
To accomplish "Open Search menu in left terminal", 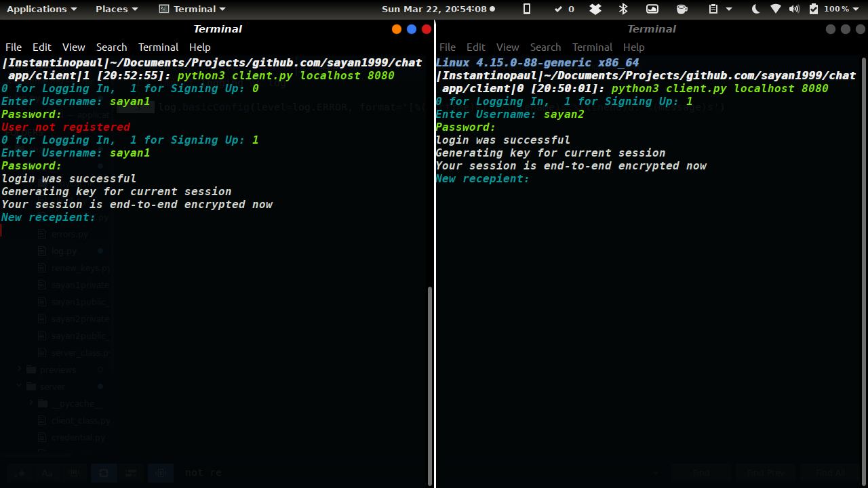I will 111,47.
